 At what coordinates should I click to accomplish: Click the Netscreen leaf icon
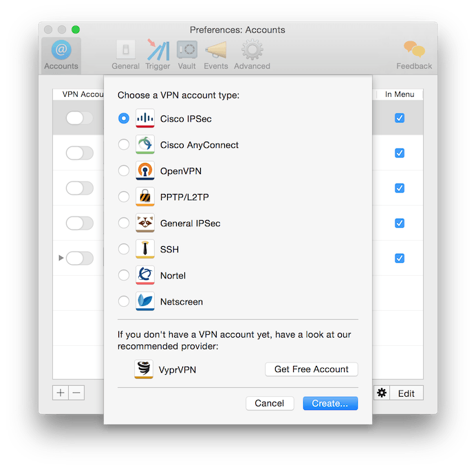tap(145, 301)
